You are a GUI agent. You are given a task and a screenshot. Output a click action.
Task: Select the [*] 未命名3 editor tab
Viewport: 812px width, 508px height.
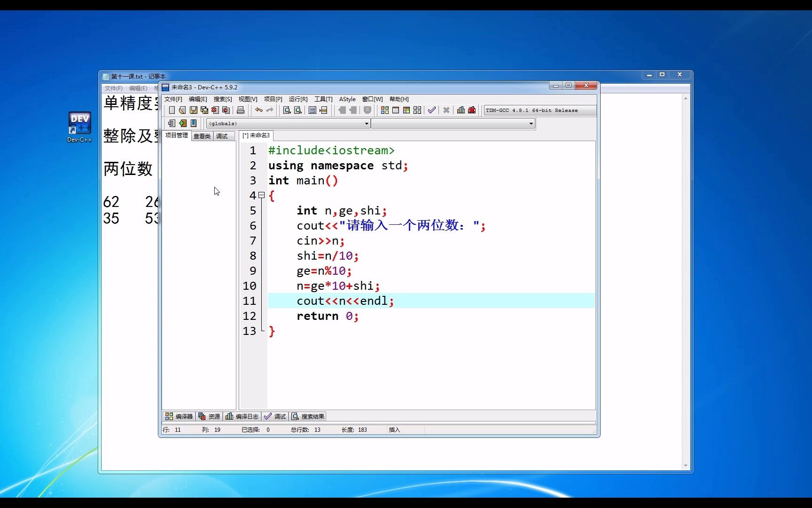tap(256, 135)
